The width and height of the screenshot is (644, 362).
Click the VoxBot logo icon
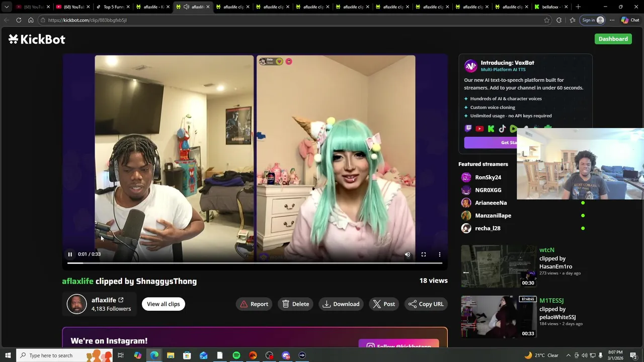(x=470, y=66)
